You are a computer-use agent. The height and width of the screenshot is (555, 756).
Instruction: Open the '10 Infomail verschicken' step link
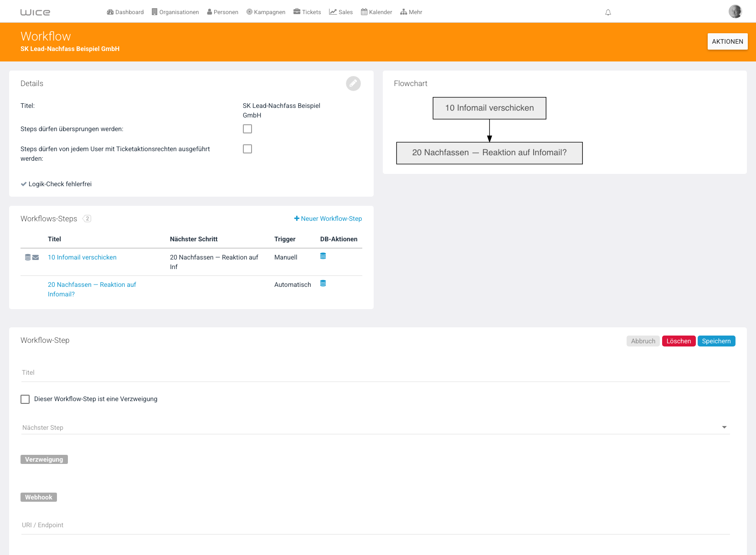tap(82, 257)
